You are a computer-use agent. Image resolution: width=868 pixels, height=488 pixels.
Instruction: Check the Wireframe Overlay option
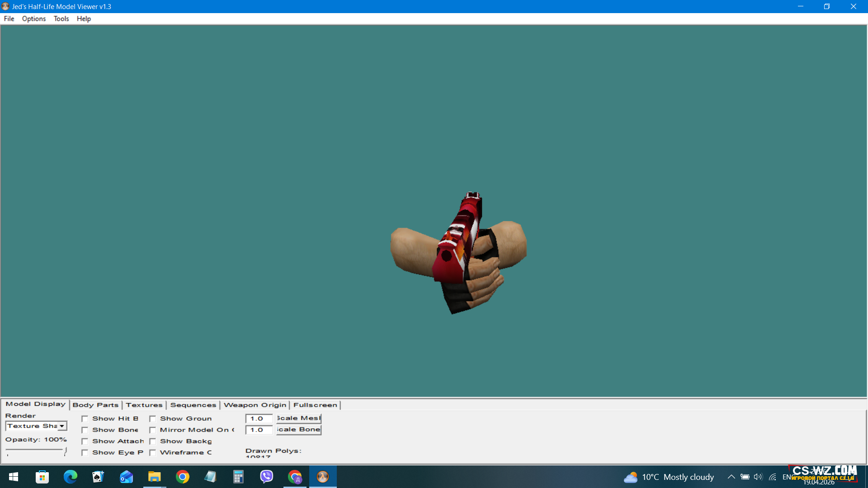[x=153, y=453]
